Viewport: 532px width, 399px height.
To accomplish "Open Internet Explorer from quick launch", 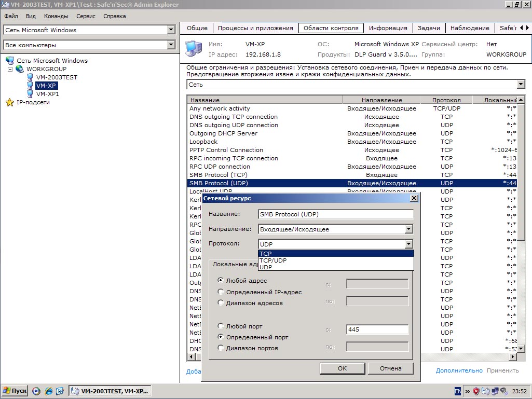I will 49,391.
